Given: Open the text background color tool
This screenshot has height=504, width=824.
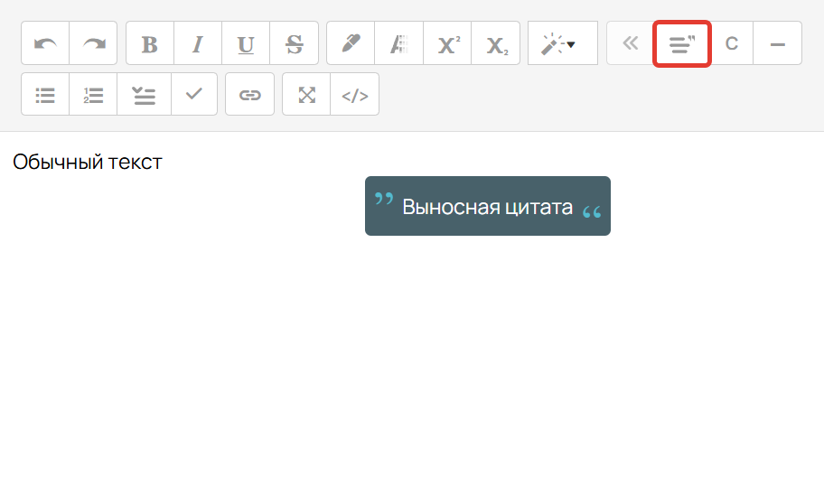Looking at the screenshot, I should click(x=398, y=43).
